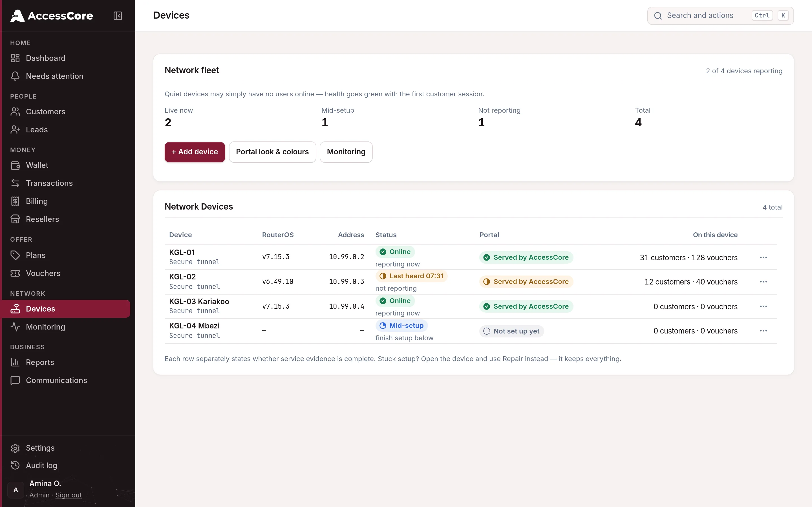Viewport: 812px width, 507px height.
Task: Open Wallet icon in Money section
Action: click(15, 165)
